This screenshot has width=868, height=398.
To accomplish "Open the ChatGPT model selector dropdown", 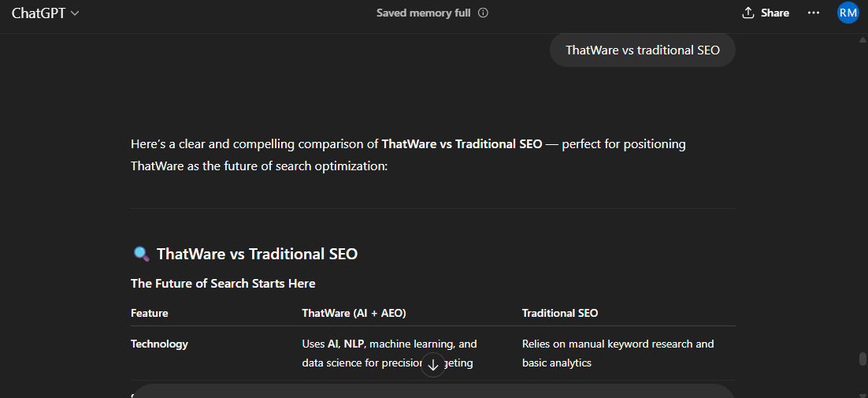I will [46, 13].
